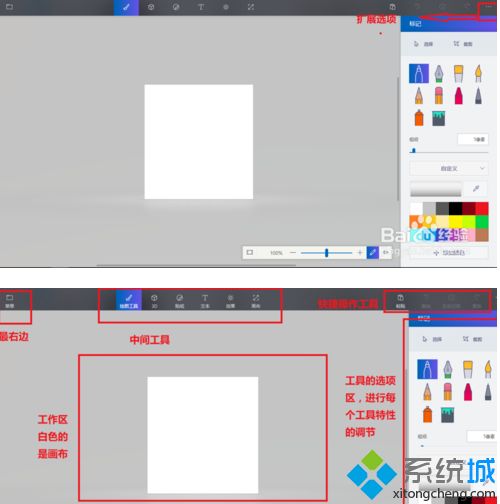
Task: Open the menu icon in the top screenshot
Action: [x=9, y=7]
